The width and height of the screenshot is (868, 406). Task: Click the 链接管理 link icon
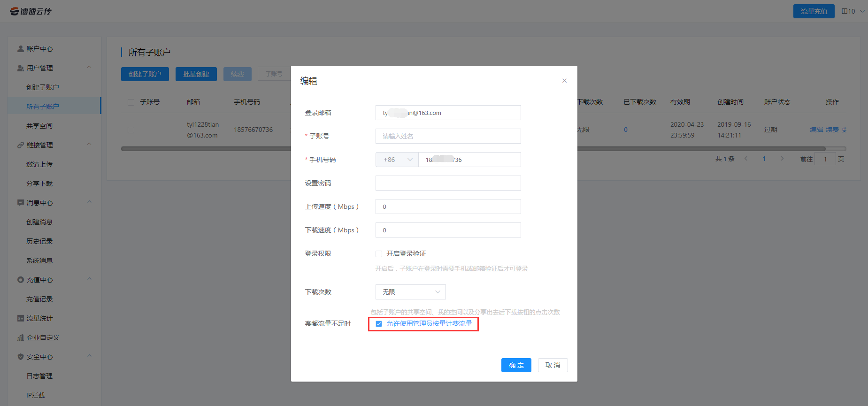click(21, 145)
